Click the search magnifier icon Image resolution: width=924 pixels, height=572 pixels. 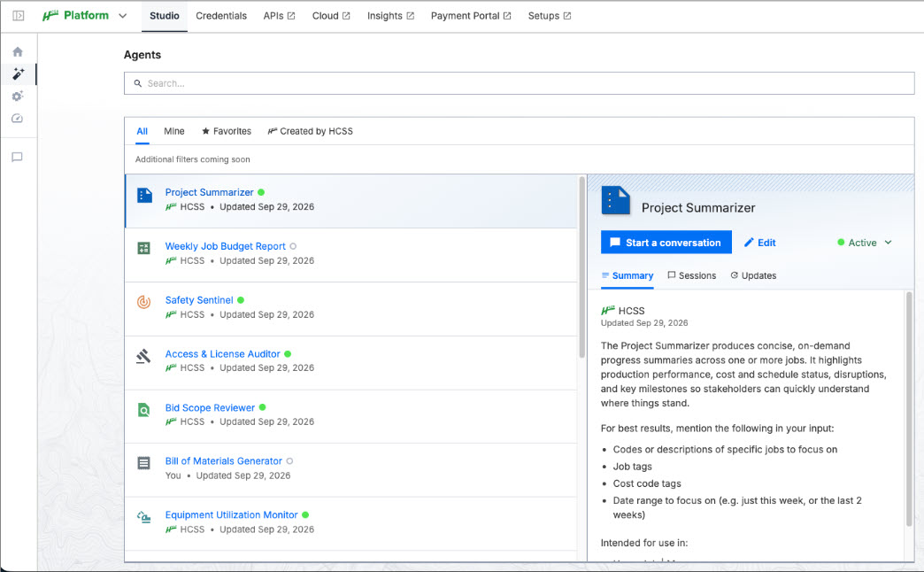pyautogui.click(x=138, y=84)
